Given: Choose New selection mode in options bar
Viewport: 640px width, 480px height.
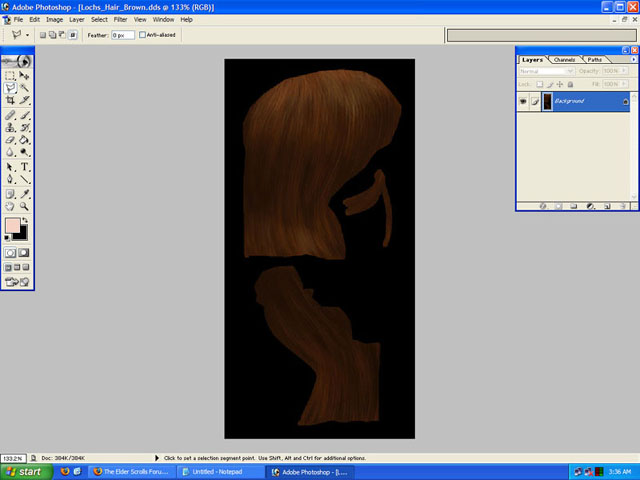Looking at the screenshot, I should point(43,35).
